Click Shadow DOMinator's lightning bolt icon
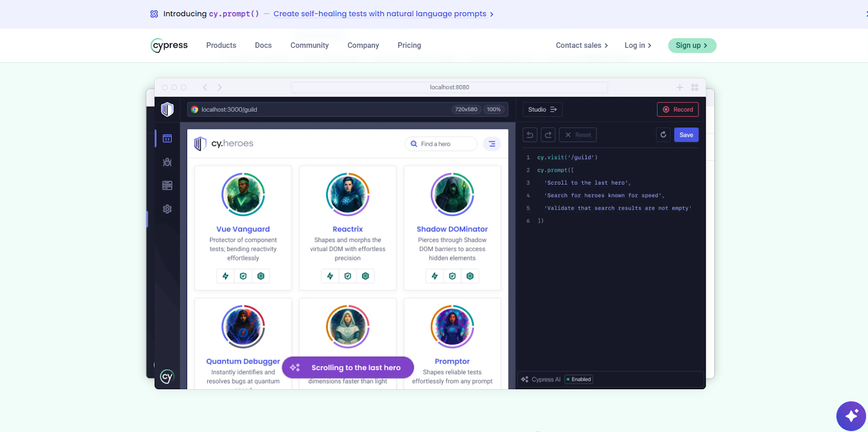868x432 pixels. point(435,276)
